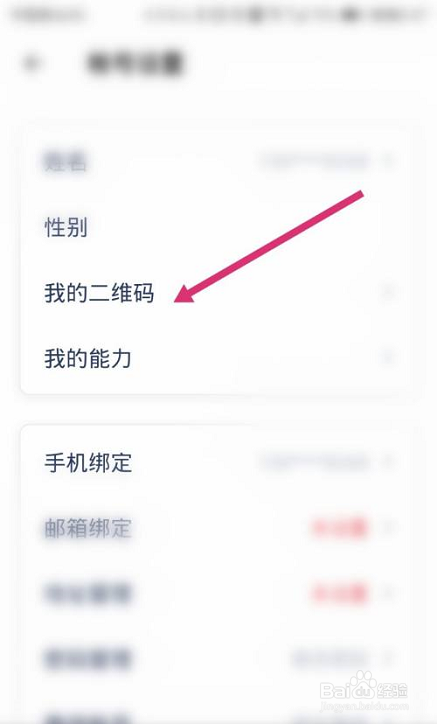Tap the chevron on the 邮箱绑定 row
The image size is (437, 724).
389,528
